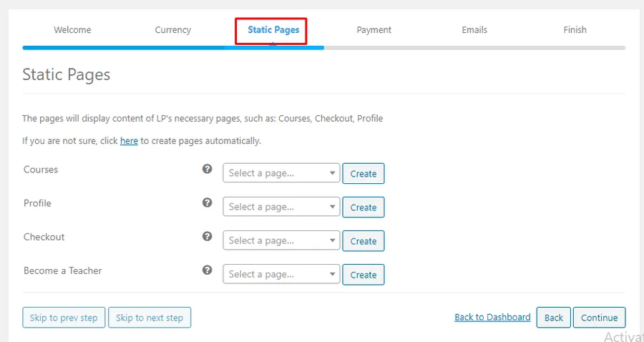Click the Continue button
This screenshot has width=644, height=342.
tap(599, 318)
